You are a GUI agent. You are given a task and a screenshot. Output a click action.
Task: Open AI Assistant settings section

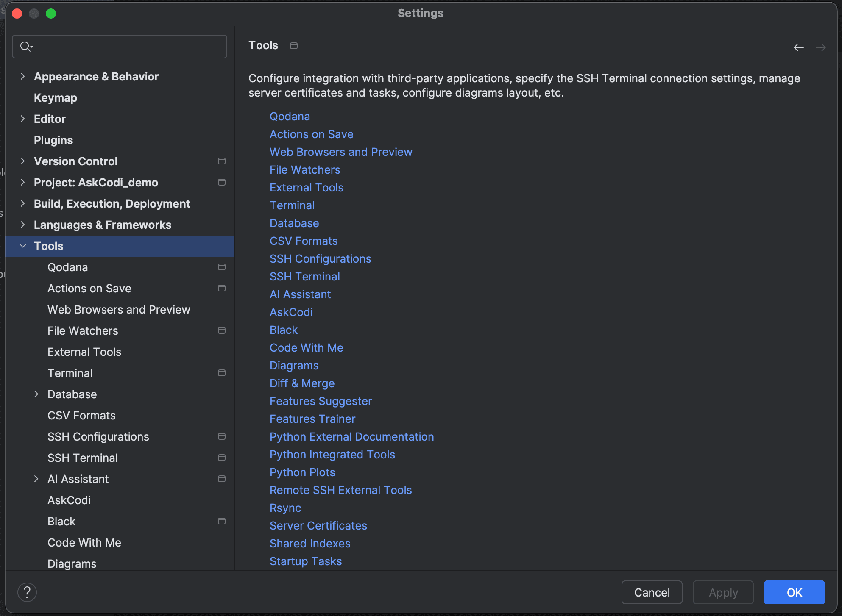78,479
